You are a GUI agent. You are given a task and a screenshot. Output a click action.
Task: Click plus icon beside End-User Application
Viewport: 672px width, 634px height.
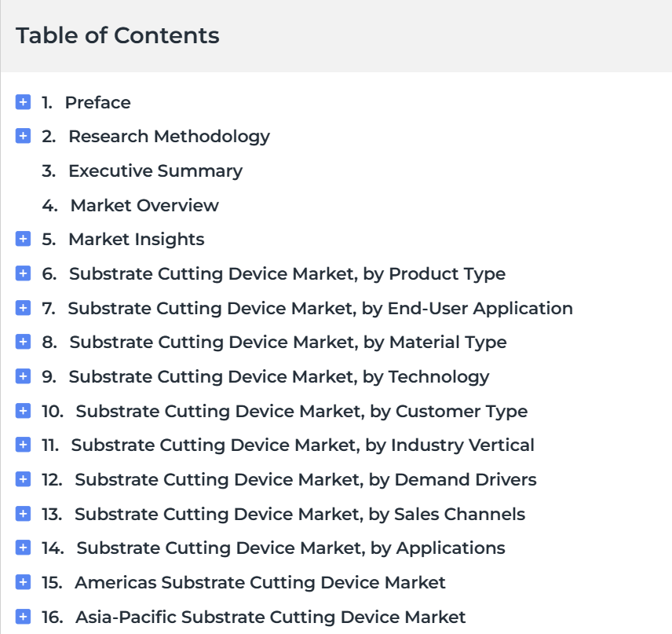click(23, 307)
